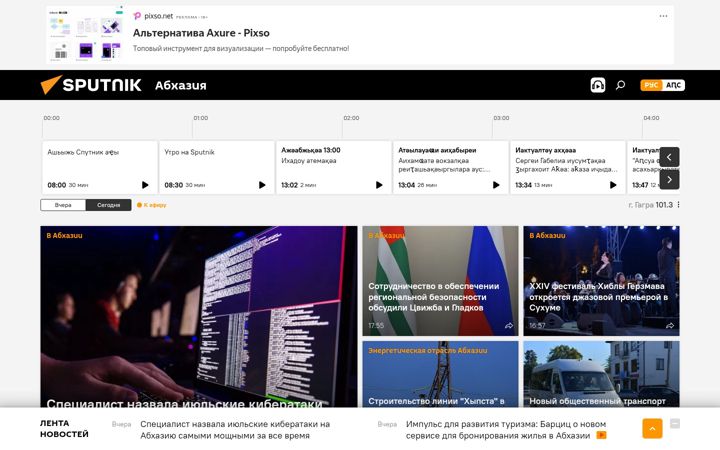Open the Атәылауаҩи аиҳабыреи program title
The height and width of the screenshot is (450, 720).
click(x=437, y=150)
